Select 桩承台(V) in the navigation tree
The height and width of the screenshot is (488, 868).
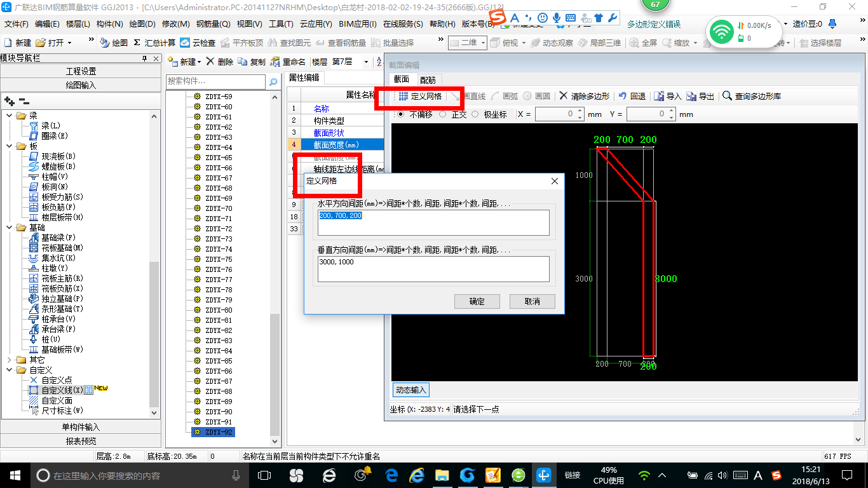(x=53, y=319)
